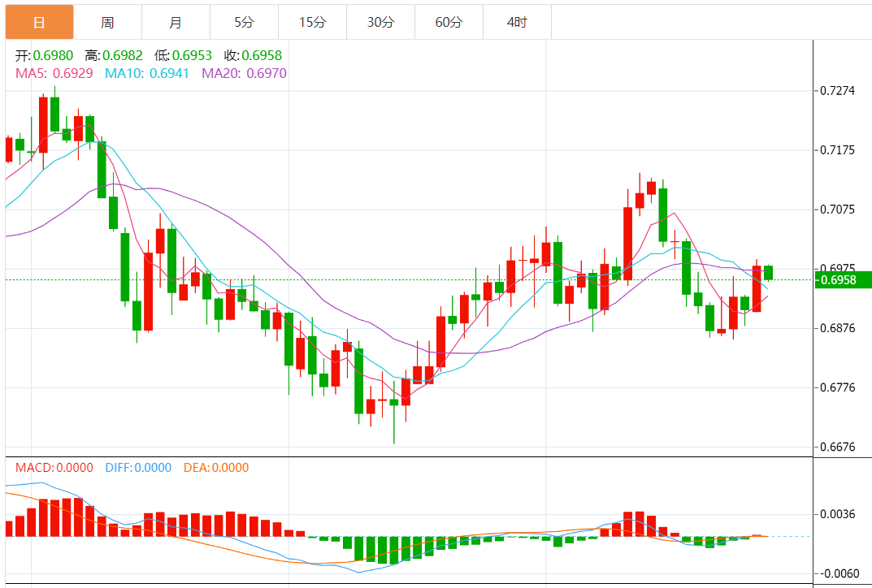Open the 5分 timeframe tab
Image resolution: width=872 pixels, height=588 pixels.
[245, 22]
